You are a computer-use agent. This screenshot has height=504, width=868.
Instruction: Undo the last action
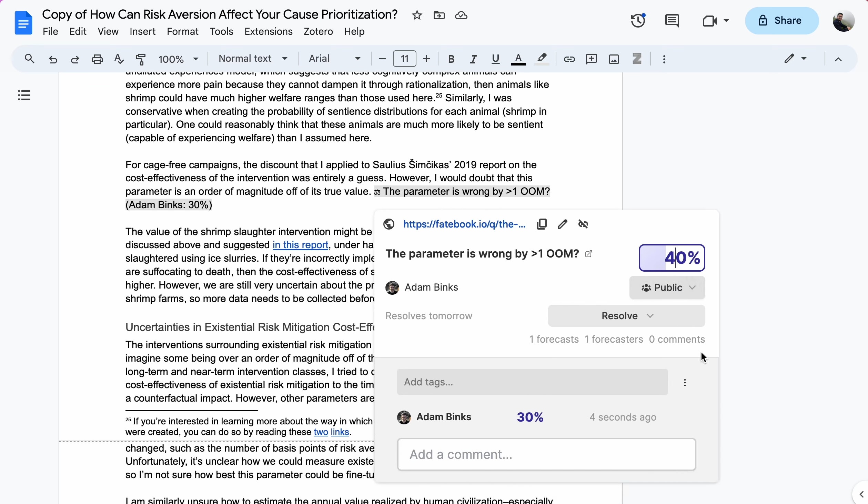[53, 59]
